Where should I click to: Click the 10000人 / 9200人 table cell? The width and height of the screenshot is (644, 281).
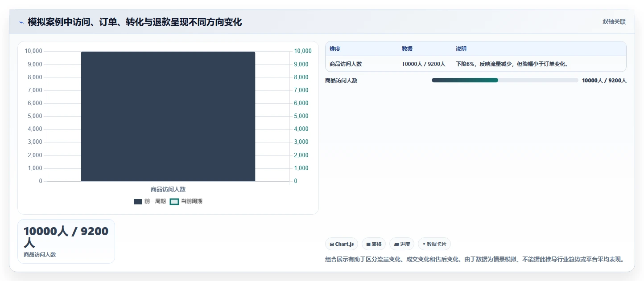pos(424,64)
